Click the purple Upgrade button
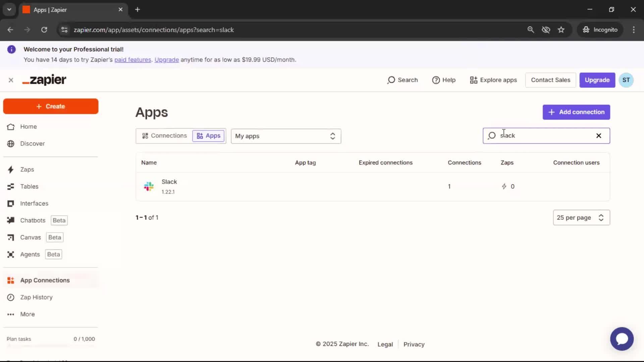The height and width of the screenshot is (362, 644). 597,80
